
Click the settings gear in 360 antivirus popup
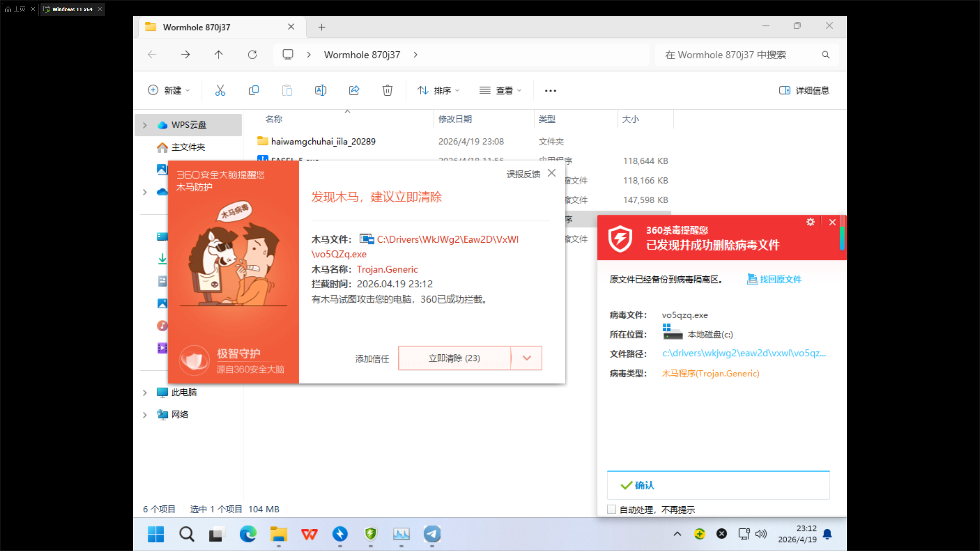pos(810,222)
